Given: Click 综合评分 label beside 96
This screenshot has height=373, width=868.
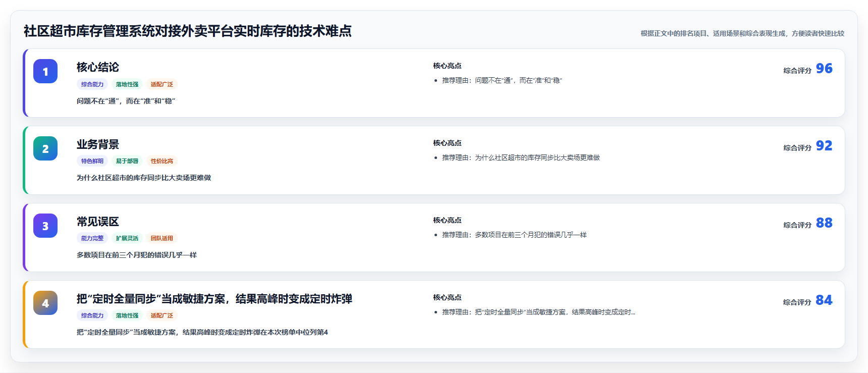Looking at the screenshot, I should point(797,71).
